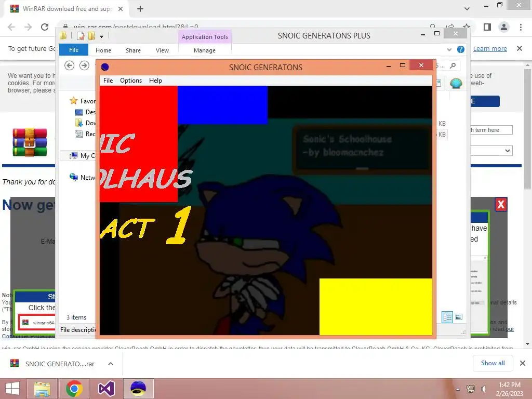The height and width of the screenshot is (399, 532).
Task: Select the Downloads item in navigation pane
Action: click(x=85, y=123)
